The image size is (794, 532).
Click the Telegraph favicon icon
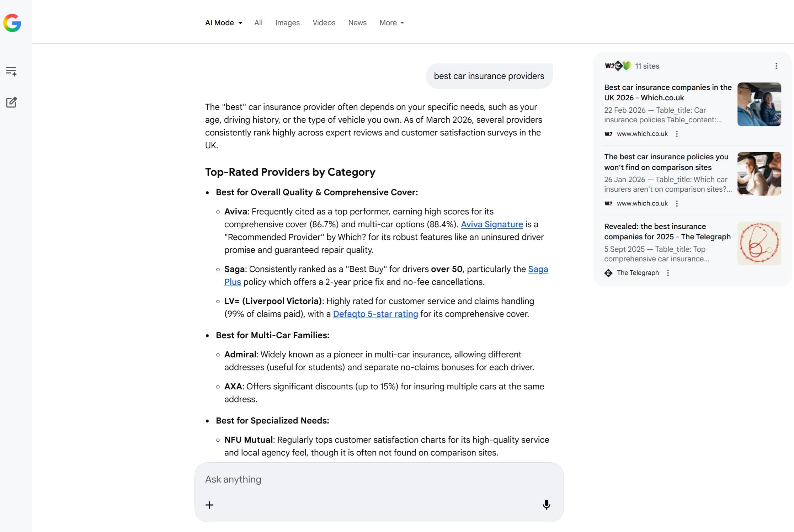[608, 273]
